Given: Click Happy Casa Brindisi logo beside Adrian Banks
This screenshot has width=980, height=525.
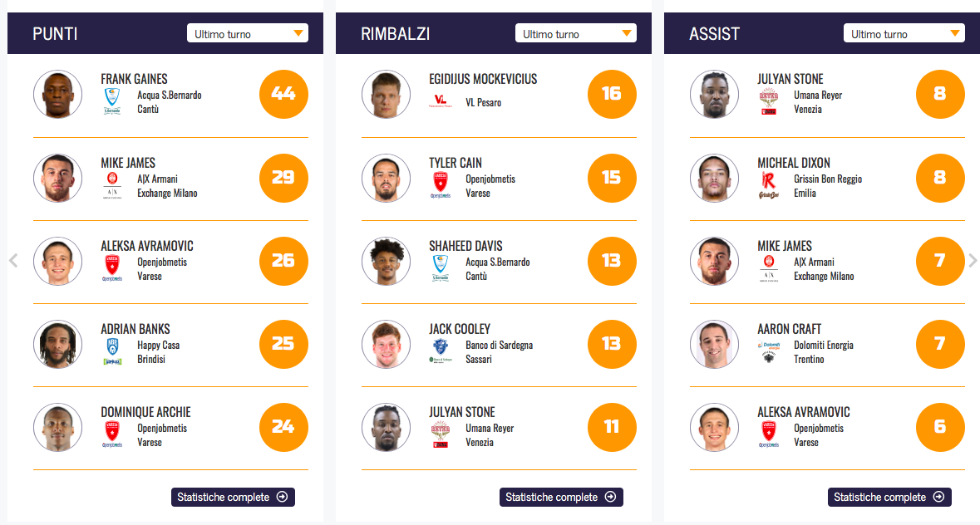Looking at the screenshot, I should coord(112,351).
